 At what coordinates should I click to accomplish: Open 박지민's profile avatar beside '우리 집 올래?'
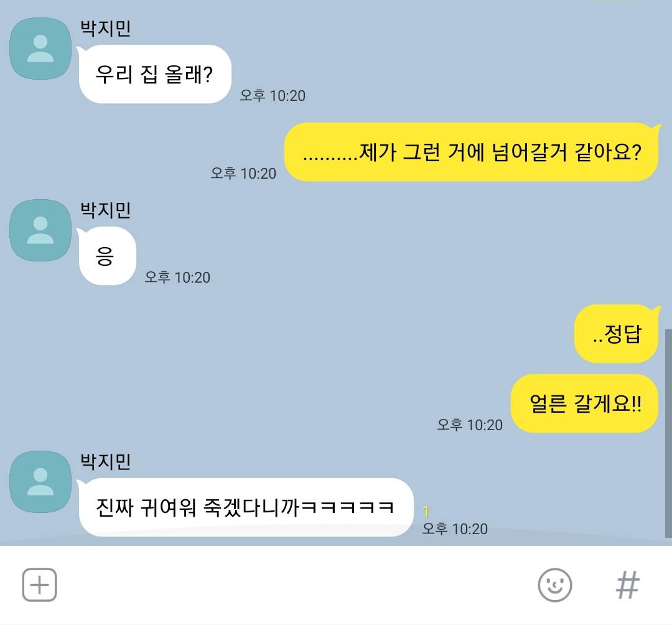click(40, 49)
